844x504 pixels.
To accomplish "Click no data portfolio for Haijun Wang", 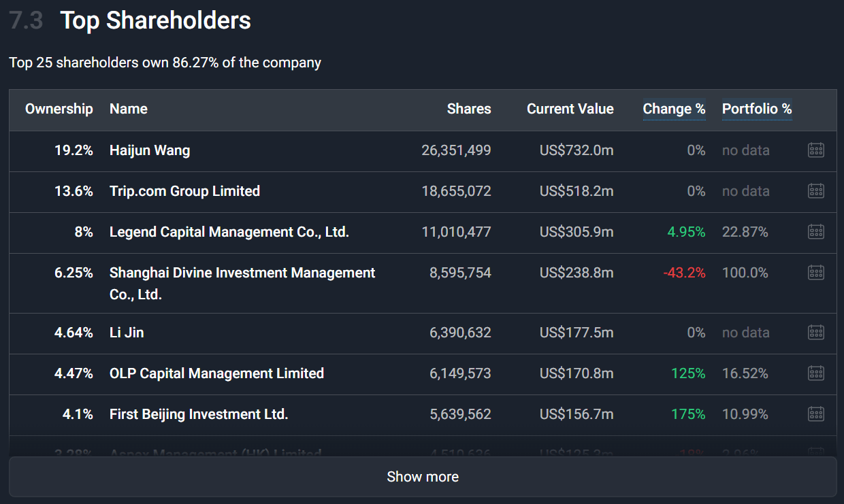I will point(746,150).
